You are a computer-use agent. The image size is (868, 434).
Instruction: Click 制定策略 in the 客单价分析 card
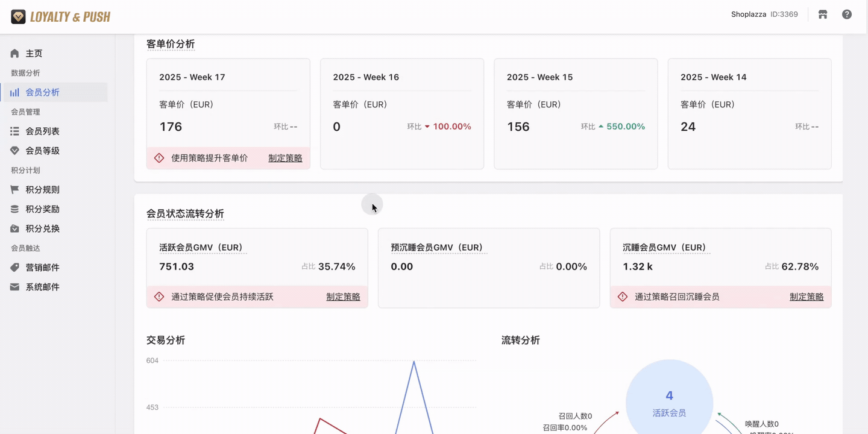click(285, 157)
